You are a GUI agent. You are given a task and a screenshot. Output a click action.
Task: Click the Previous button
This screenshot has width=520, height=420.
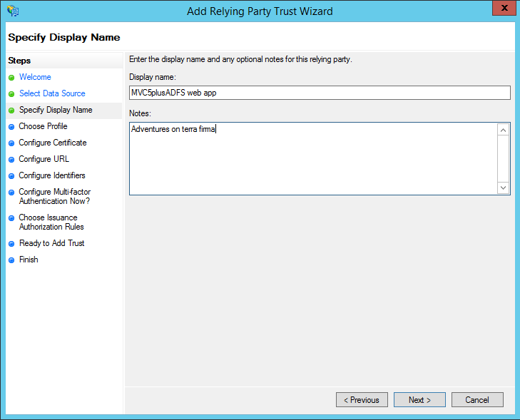(x=362, y=400)
